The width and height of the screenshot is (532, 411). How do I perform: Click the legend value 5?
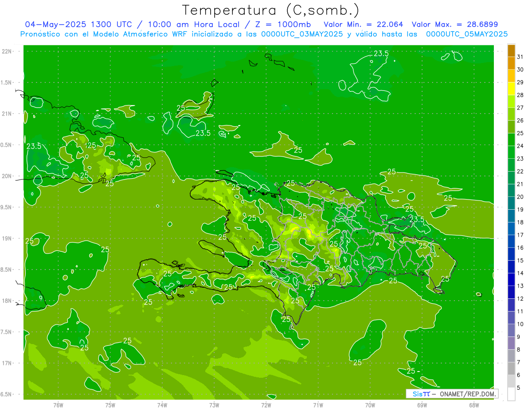click(x=519, y=388)
